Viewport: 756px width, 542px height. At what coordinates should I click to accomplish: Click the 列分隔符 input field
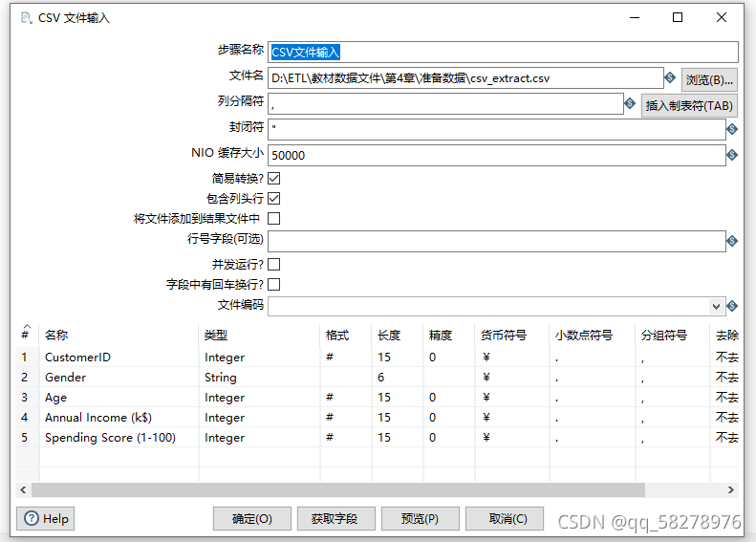(x=445, y=103)
